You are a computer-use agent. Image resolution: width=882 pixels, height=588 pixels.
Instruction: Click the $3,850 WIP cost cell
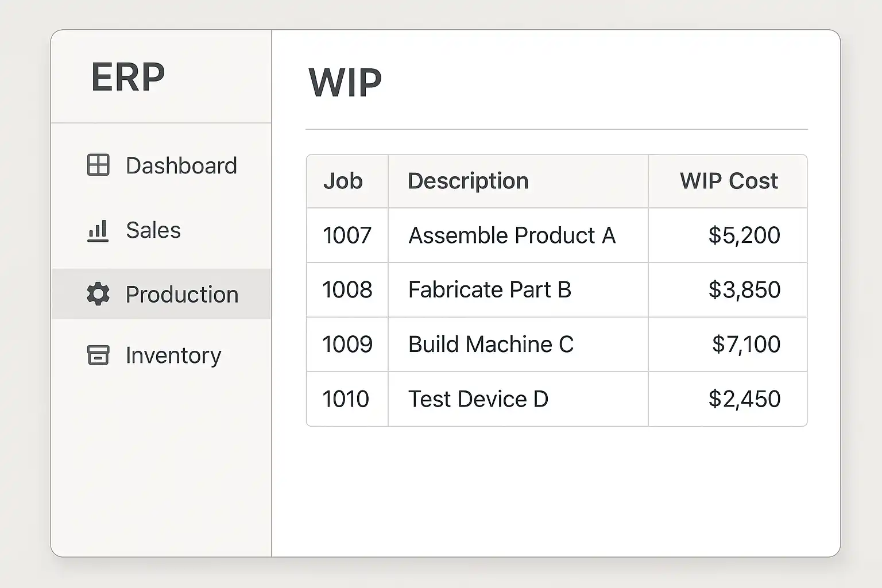click(x=744, y=290)
